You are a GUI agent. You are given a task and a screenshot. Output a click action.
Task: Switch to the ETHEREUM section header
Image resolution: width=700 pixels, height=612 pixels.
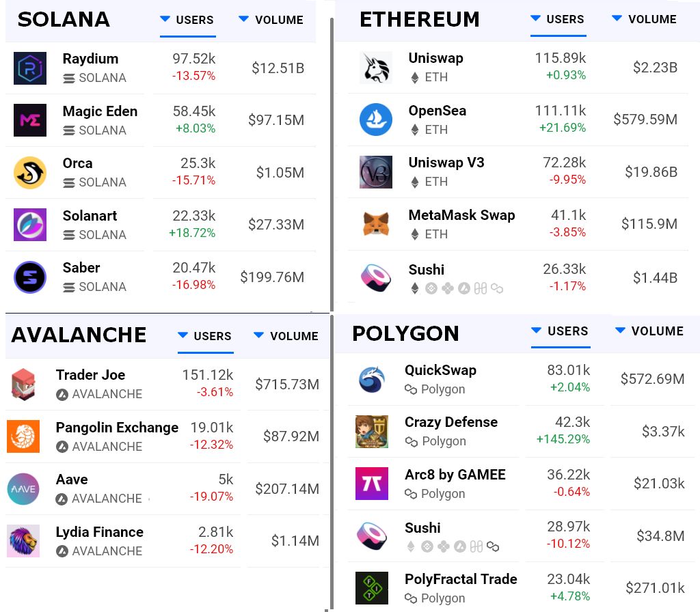(x=419, y=20)
